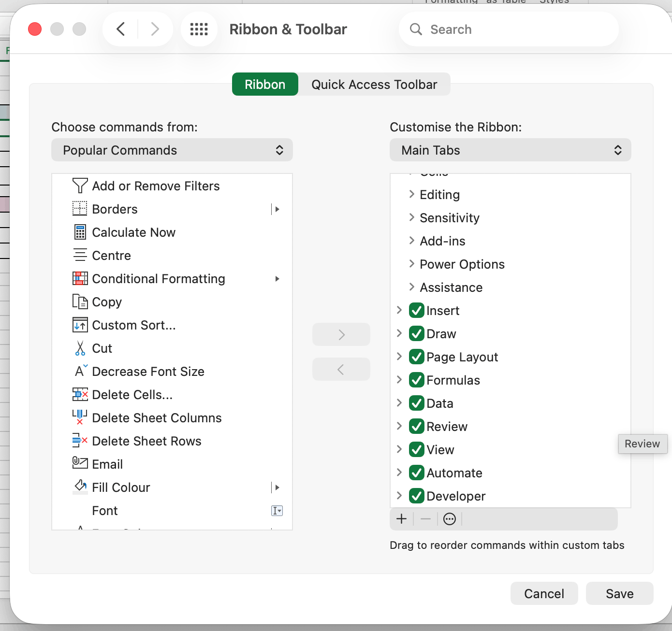Screen dimensions: 672x631
Task: Click the Calculate Now calculator icon
Action: [x=80, y=232]
